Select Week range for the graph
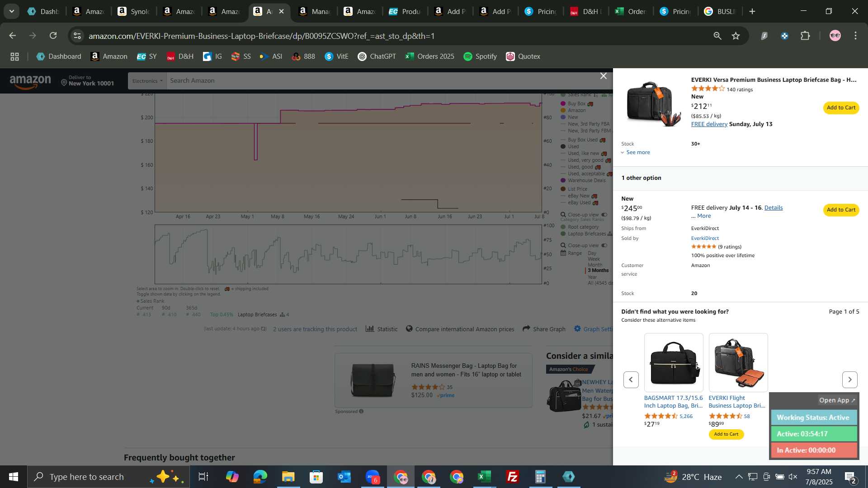Image resolution: width=868 pixels, height=488 pixels. tap(594, 259)
